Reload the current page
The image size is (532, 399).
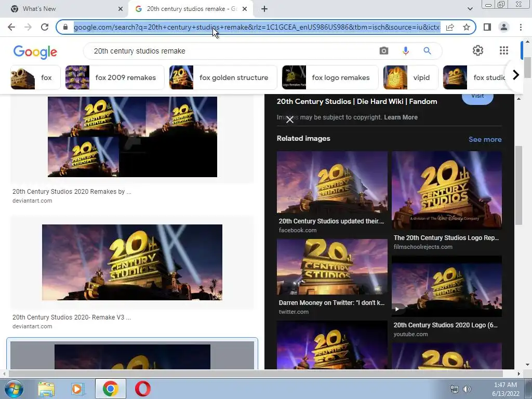[45, 27]
